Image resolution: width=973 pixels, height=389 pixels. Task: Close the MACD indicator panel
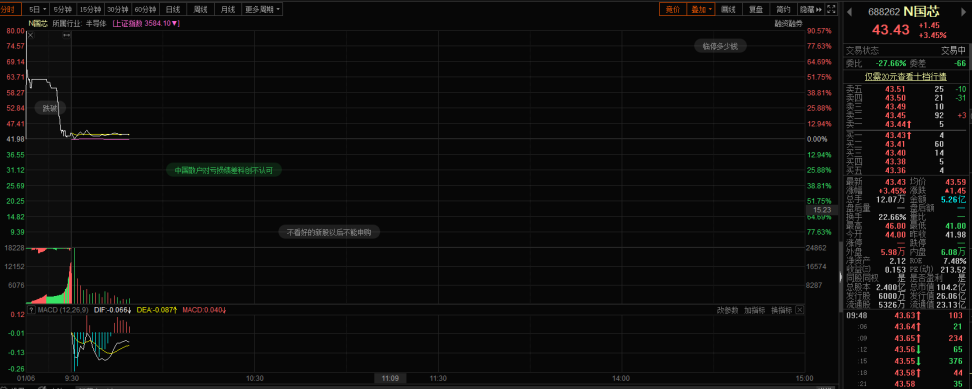[x=799, y=310]
